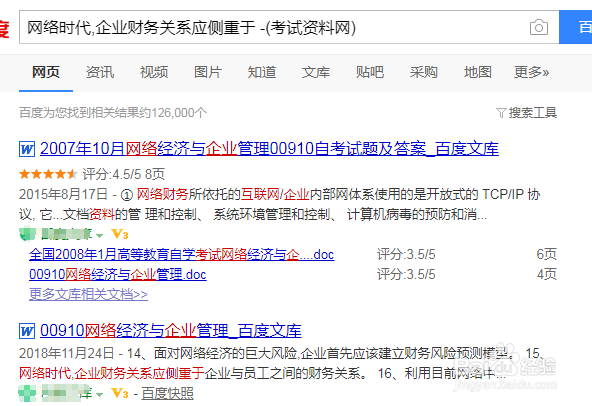Screen dimensions: 592x406
Task: Open the 2007年10月网络经济与企业管理00910 result link
Action: [269, 148]
